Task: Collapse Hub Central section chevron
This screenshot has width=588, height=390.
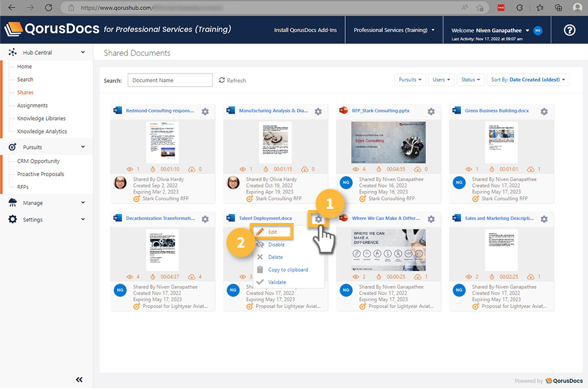Action: coord(83,52)
